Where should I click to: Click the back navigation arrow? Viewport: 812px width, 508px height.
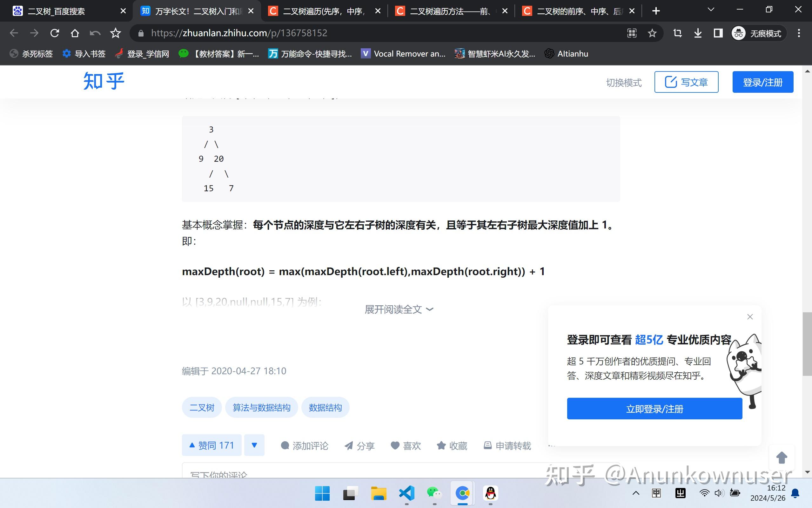(14, 33)
